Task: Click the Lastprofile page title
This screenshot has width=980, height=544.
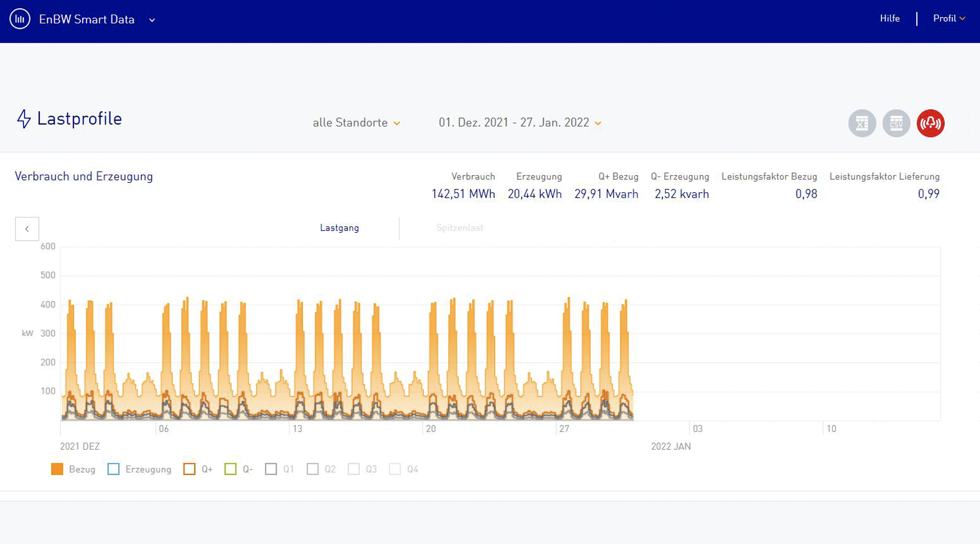Action: (x=79, y=118)
